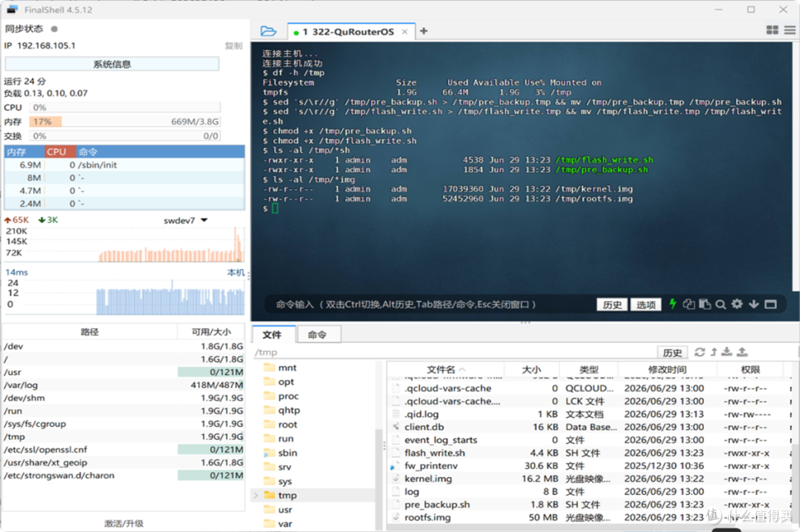Image resolution: width=800 pixels, height=532 pixels.
Task: Click the lightning quick-command icon
Action: 673,304
